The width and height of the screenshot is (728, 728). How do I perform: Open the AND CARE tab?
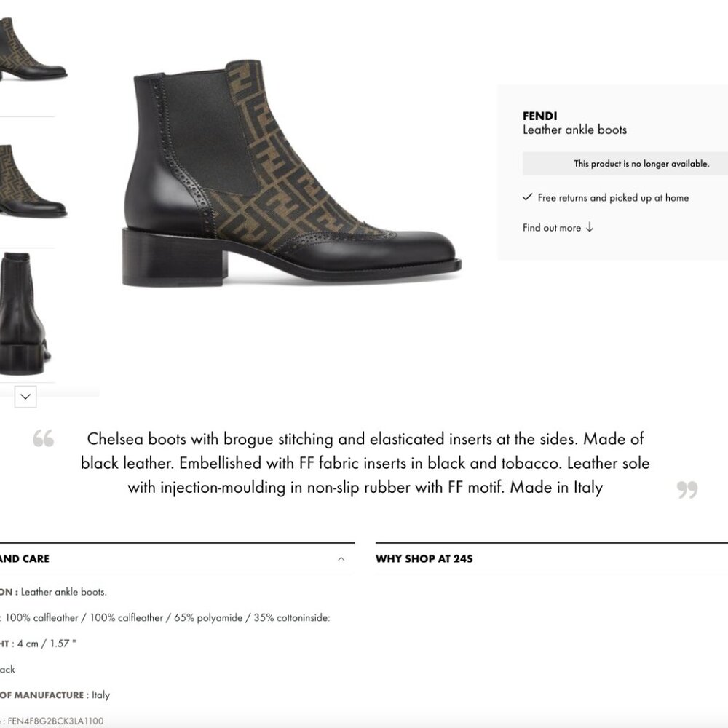[x=24, y=558]
